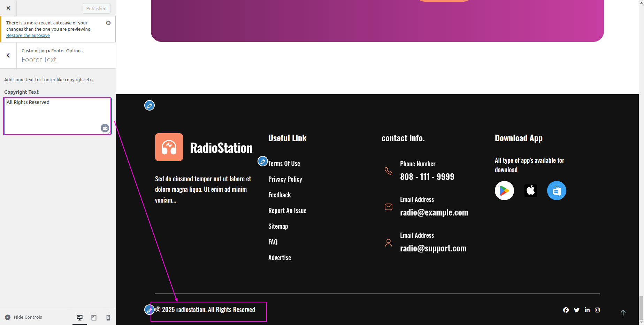644x325 pixels.
Task: Click the assistant icon inside the Copyright textarea
Action: pyautogui.click(x=105, y=128)
